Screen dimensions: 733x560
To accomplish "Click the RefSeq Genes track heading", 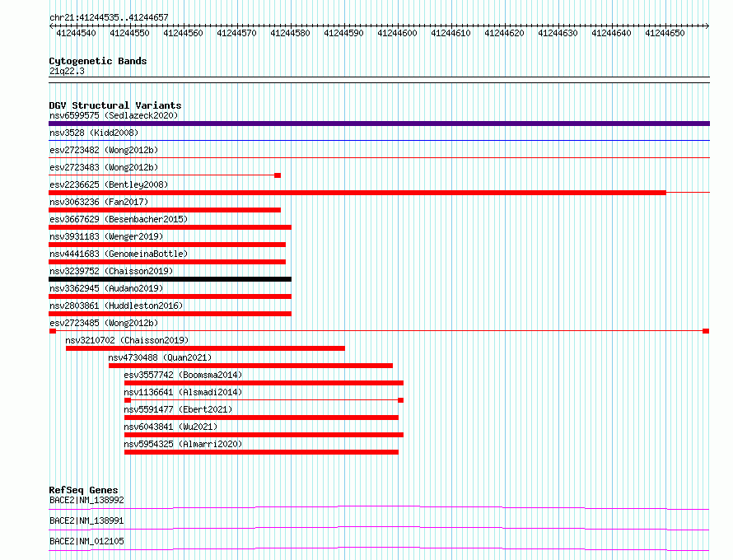I will tap(83, 490).
